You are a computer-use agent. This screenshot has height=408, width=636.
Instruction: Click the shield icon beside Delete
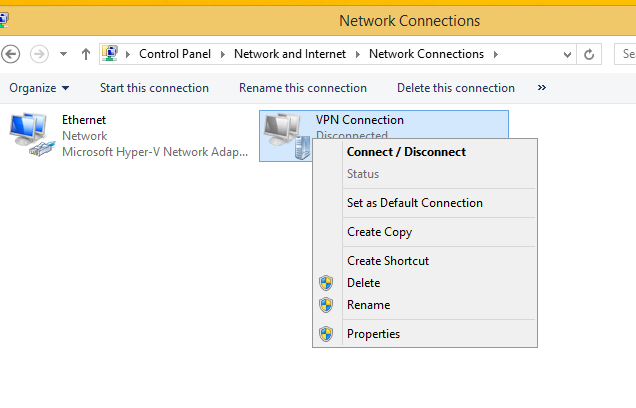click(326, 283)
